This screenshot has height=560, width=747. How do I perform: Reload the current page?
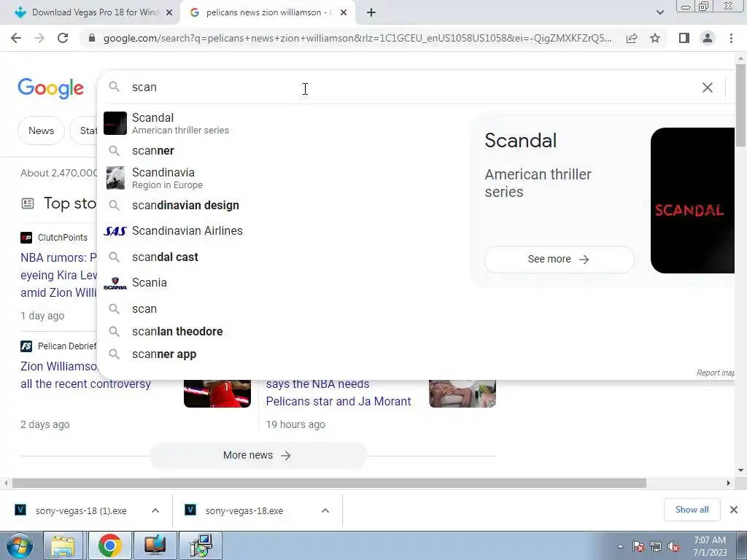click(63, 38)
